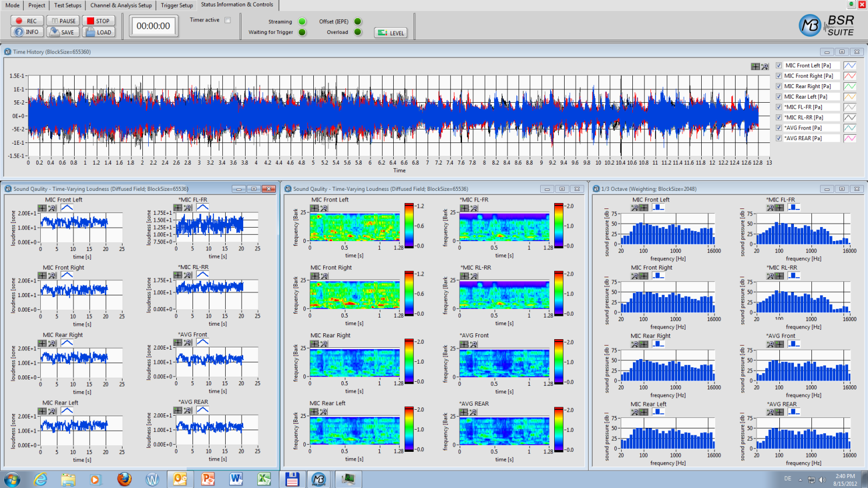Viewport: 868px width, 488px height.
Task: Click the SAVE button
Action: (x=62, y=32)
